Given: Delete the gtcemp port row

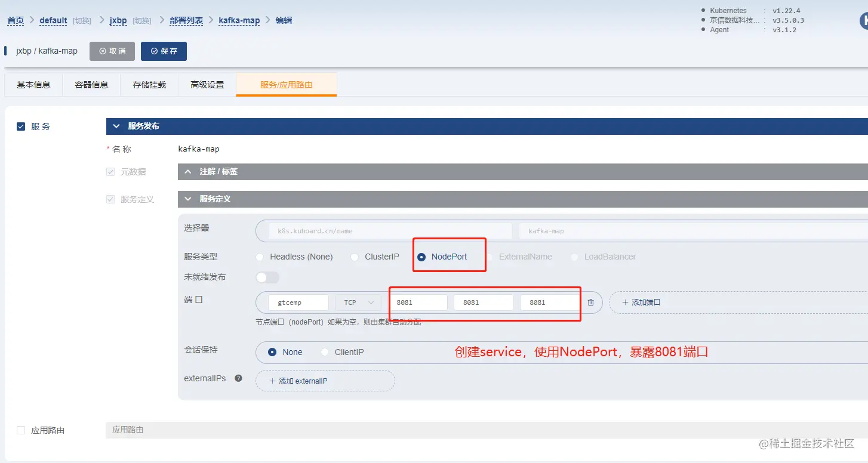Looking at the screenshot, I should click(590, 303).
